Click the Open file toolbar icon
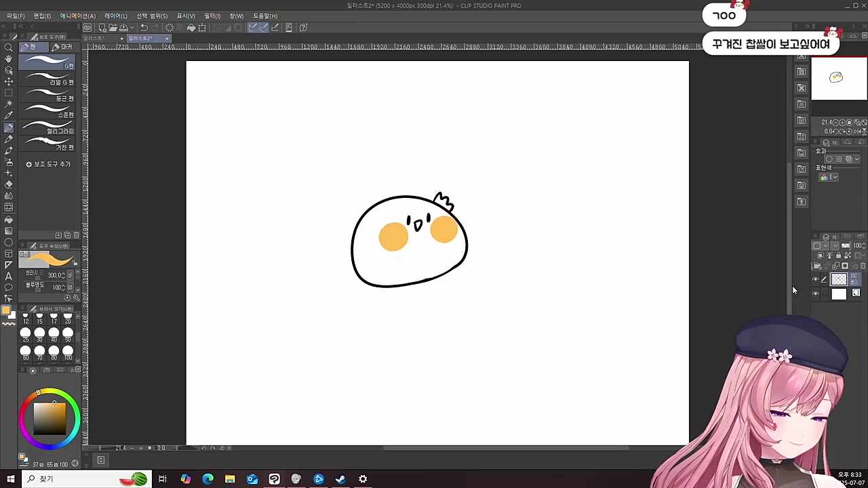Screen dimensions: 868x488 [x=113, y=28]
